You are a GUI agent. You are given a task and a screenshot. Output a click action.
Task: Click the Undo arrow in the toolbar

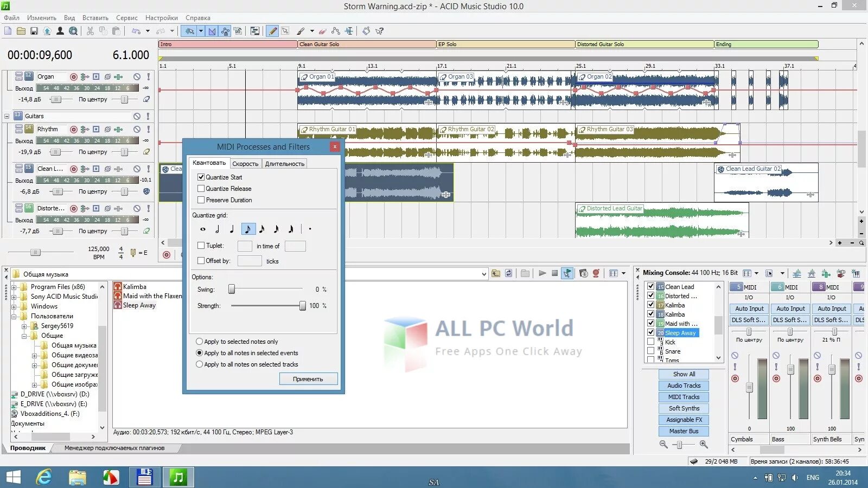click(x=136, y=31)
